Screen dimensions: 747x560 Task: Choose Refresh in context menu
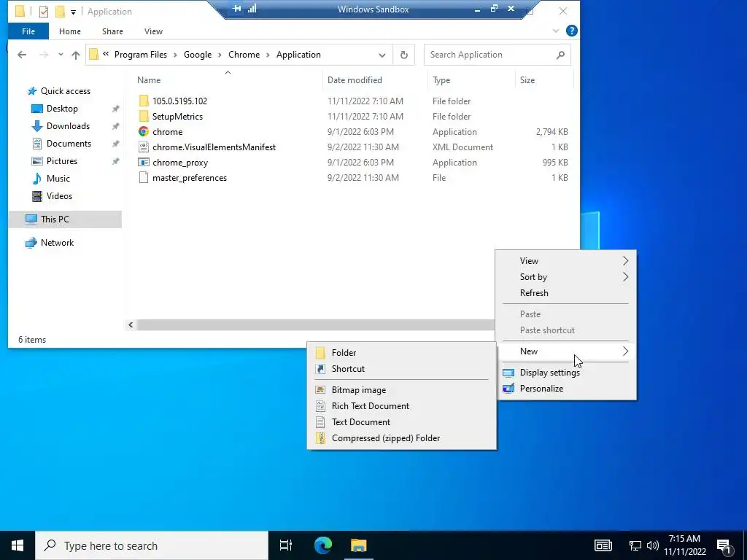(x=566, y=293)
